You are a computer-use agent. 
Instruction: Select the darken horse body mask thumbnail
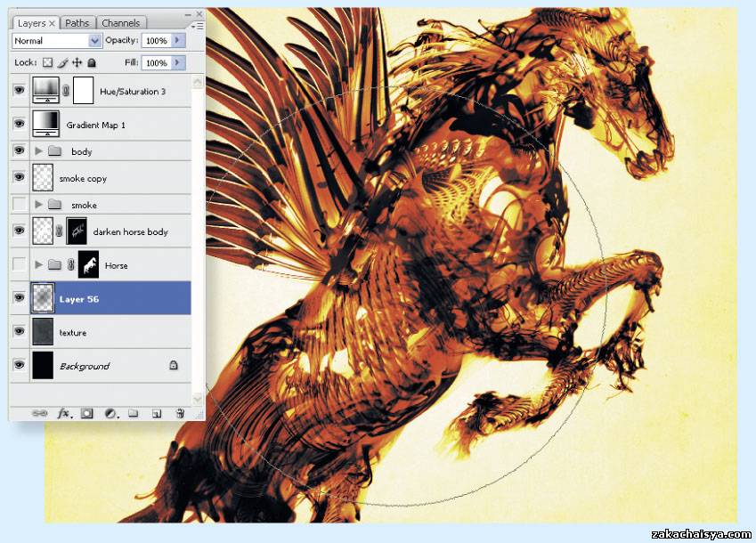(x=77, y=231)
